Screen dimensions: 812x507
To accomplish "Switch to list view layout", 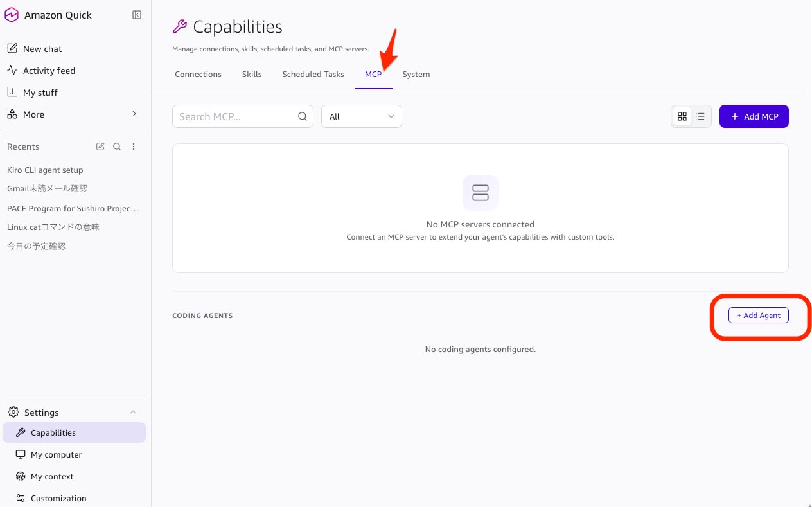I will tap(701, 116).
